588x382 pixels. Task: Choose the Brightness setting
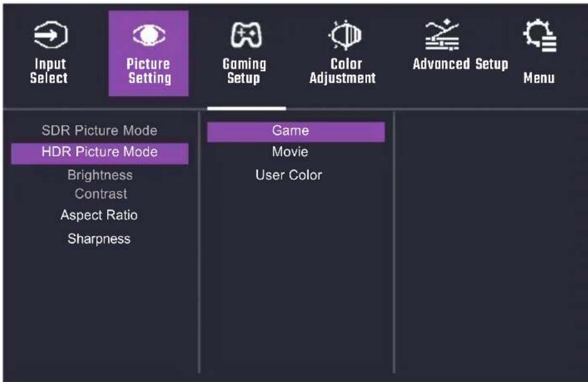[x=100, y=175]
